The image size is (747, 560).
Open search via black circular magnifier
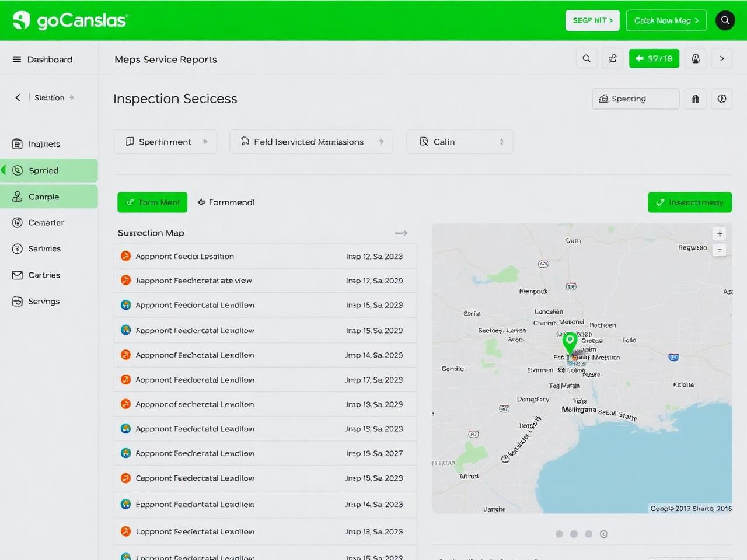(x=725, y=20)
